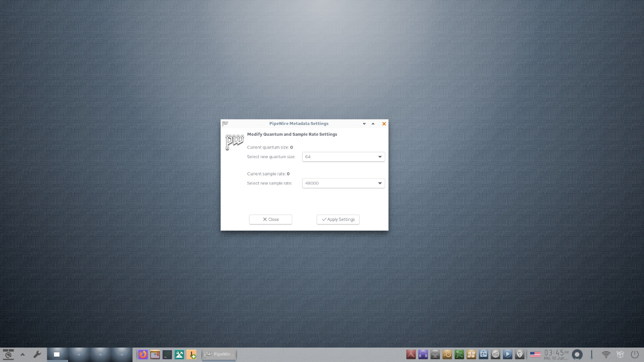The image size is (644, 362).
Task: Open the quantum size dropdown showing 64
Action: pos(343,157)
